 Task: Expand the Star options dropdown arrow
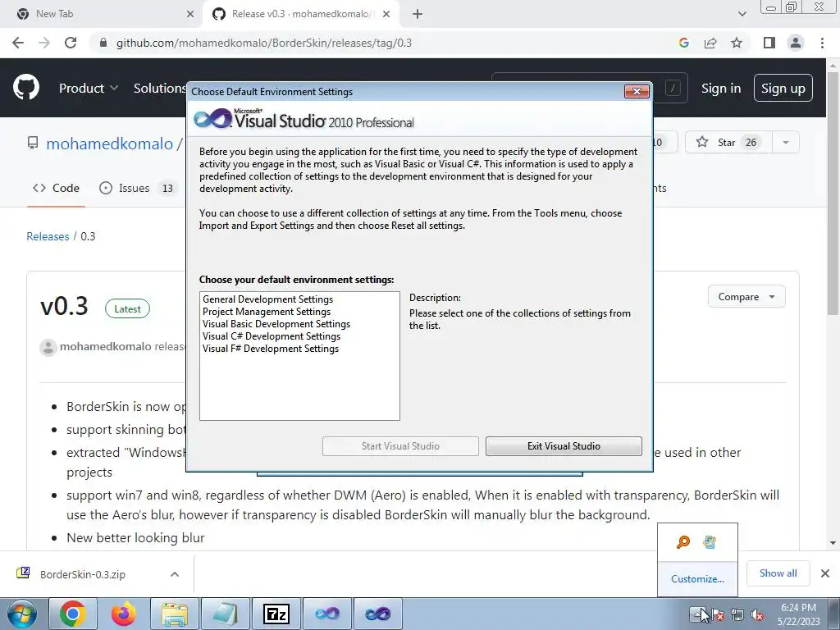coord(786,143)
